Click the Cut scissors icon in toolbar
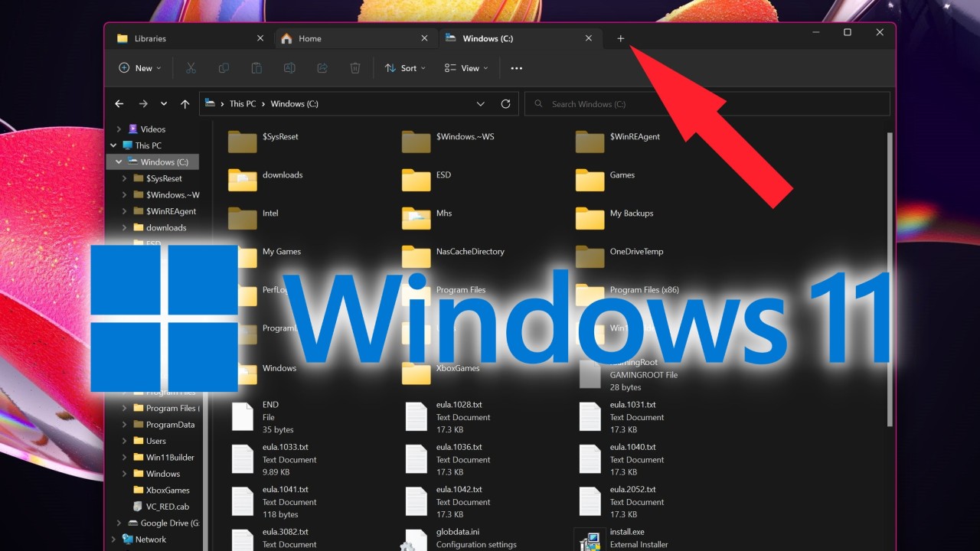The image size is (980, 551). (191, 68)
